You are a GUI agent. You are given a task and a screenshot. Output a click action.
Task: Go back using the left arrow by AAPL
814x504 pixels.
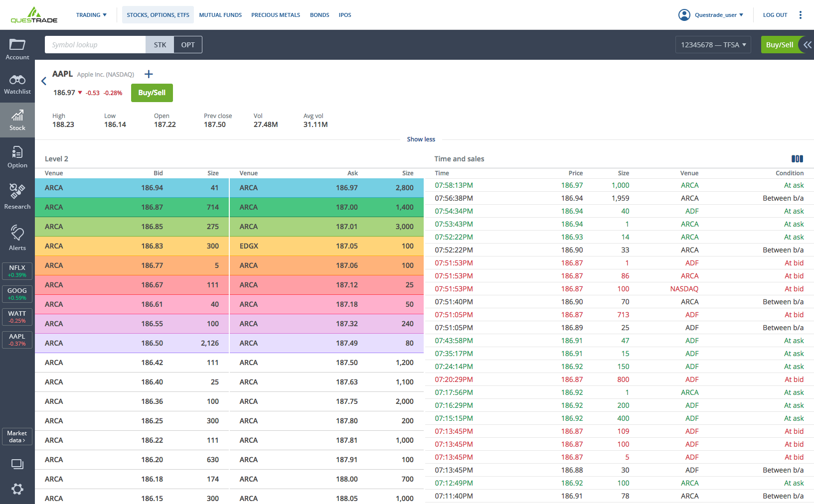coord(44,81)
